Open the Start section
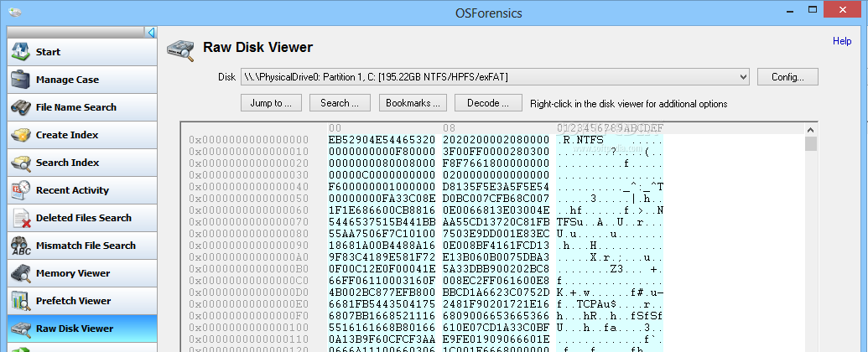 82,51
